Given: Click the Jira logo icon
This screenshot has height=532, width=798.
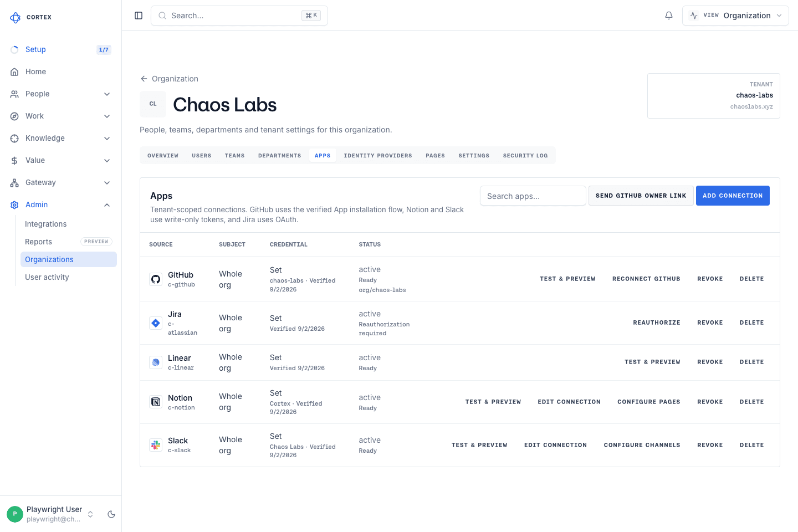Looking at the screenshot, I should [156, 323].
